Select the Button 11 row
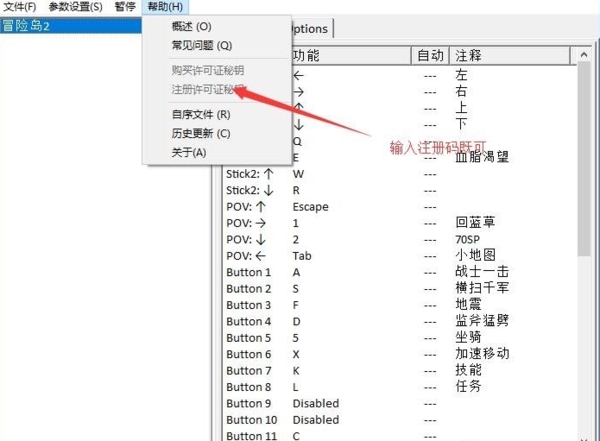600x441 pixels. 400,436
